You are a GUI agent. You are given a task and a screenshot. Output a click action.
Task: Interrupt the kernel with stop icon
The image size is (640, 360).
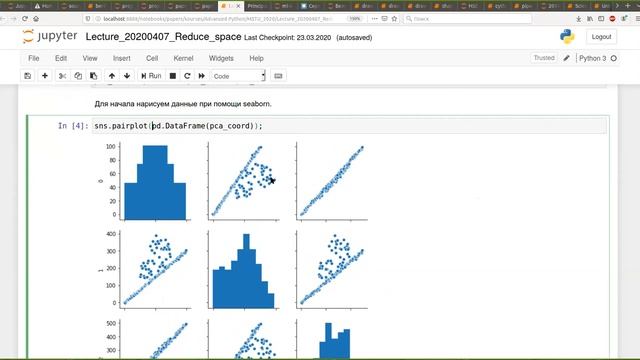[x=173, y=76]
